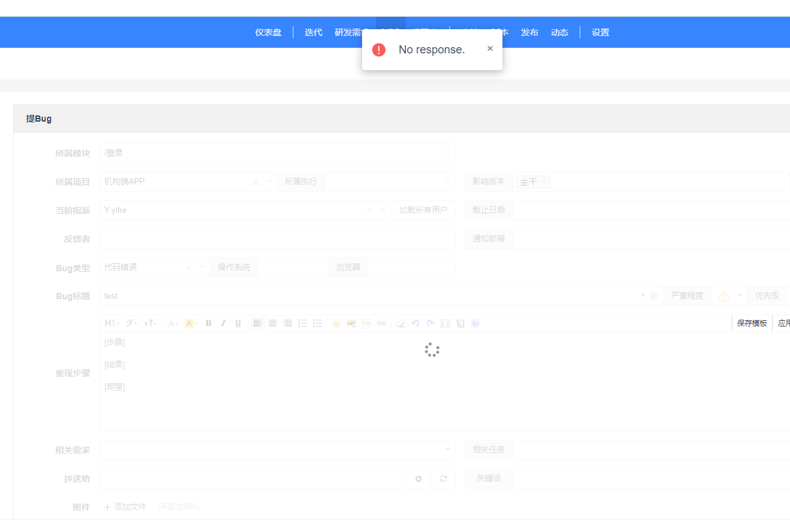Image resolution: width=790 pixels, height=532 pixels.
Task: Click the 反馈者 input field
Action: 277,239
